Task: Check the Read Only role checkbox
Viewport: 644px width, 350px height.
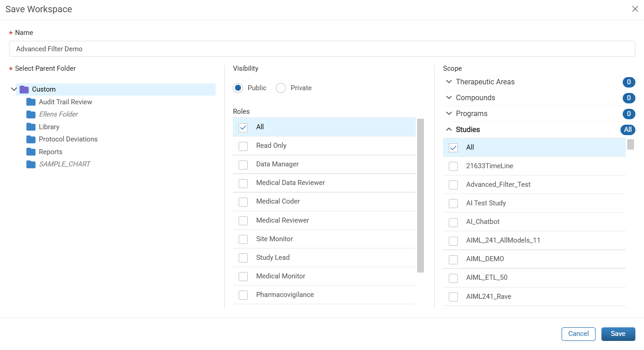Action: tap(243, 146)
